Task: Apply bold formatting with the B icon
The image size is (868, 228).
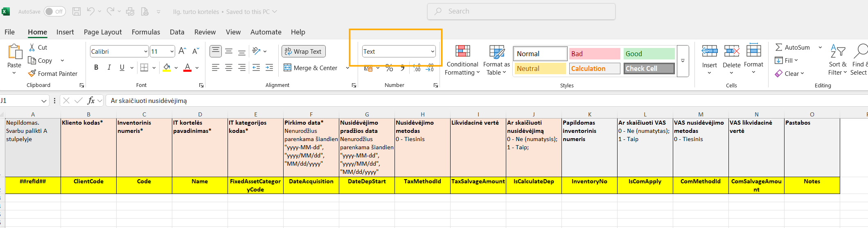Action: click(96, 68)
